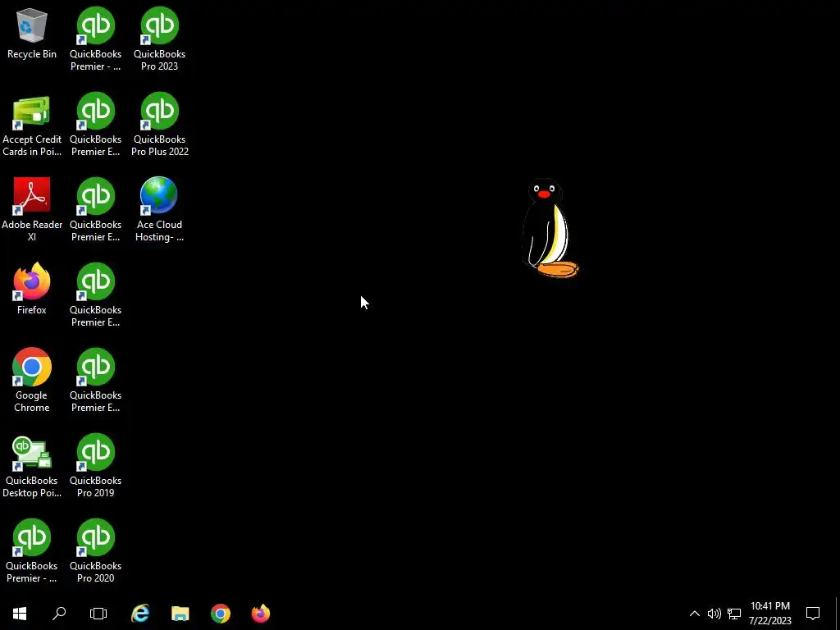Launch Internet Explorer from the taskbar
The width and height of the screenshot is (840, 630).
tap(140, 614)
